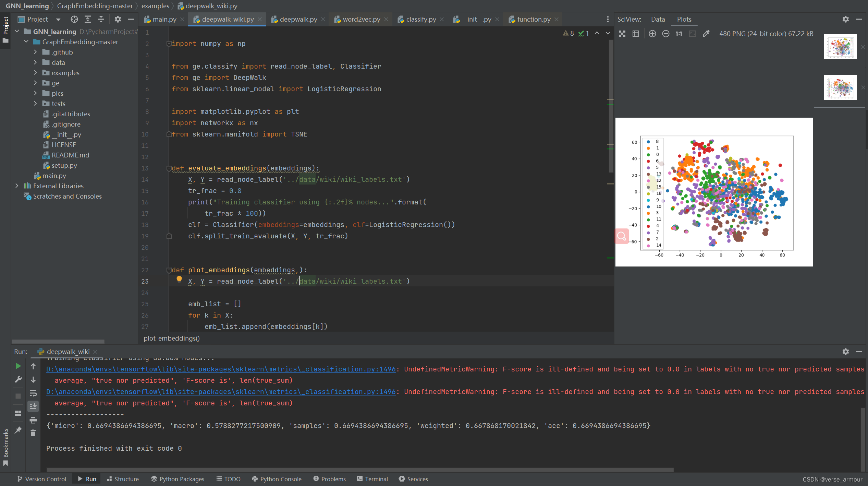Fold the evaluate_embeddings function at line 13
The width and height of the screenshot is (868, 486).
point(169,168)
